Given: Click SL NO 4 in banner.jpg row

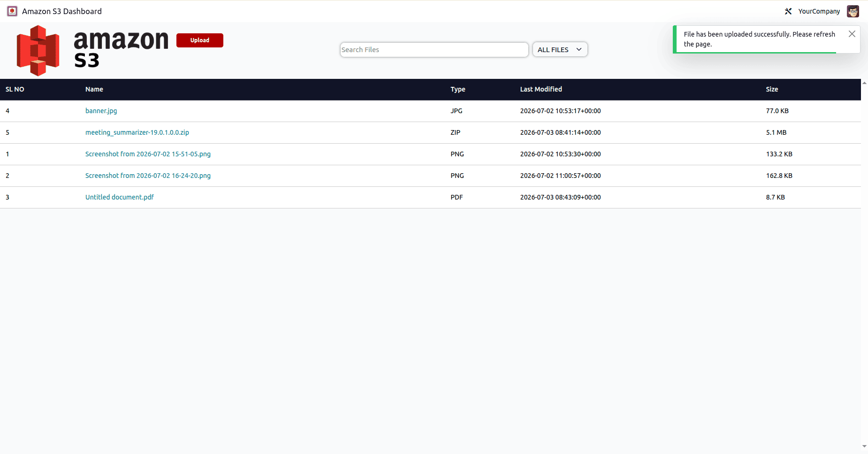Looking at the screenshot, I should click(x=8, y=111).
